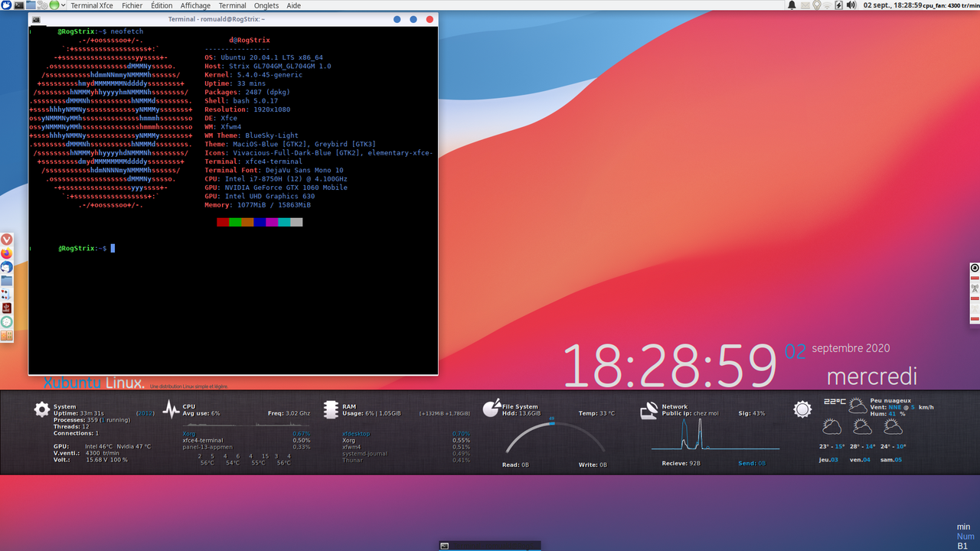Click 'Memory: 1077MiB / 15863MiB' line
Image resolution: width=980 pixels, height=551 pixels.
click(257, 205)
